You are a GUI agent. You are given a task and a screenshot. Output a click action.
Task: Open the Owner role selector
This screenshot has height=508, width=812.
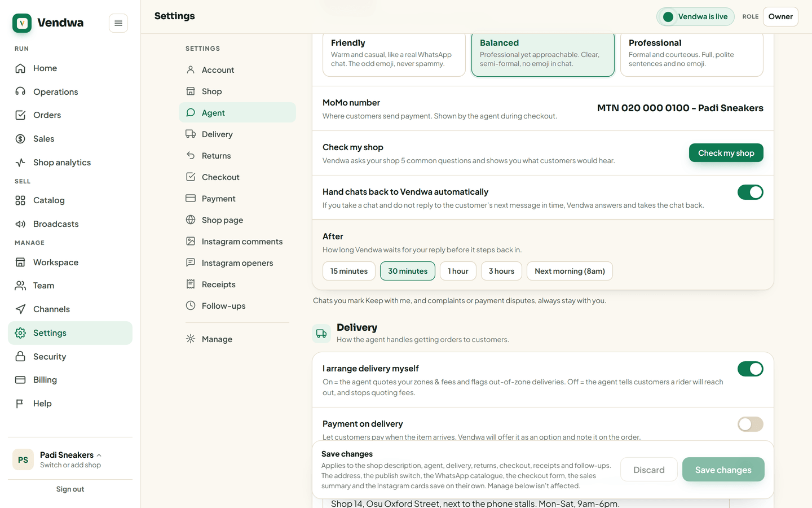[x=780, y=17]
